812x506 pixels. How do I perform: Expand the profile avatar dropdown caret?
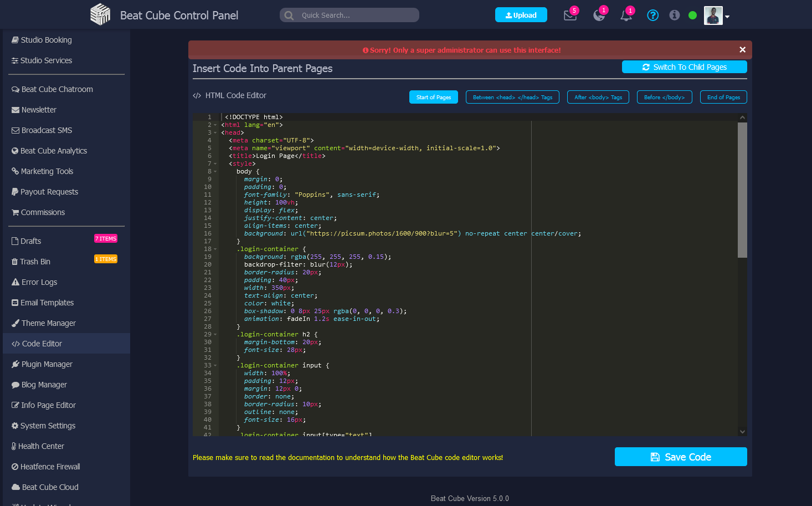[727, 17]
